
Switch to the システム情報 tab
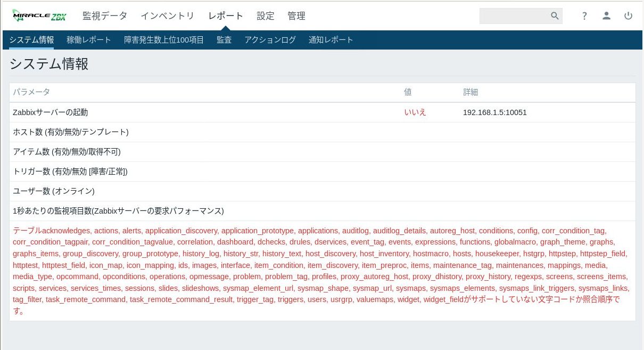31,40
